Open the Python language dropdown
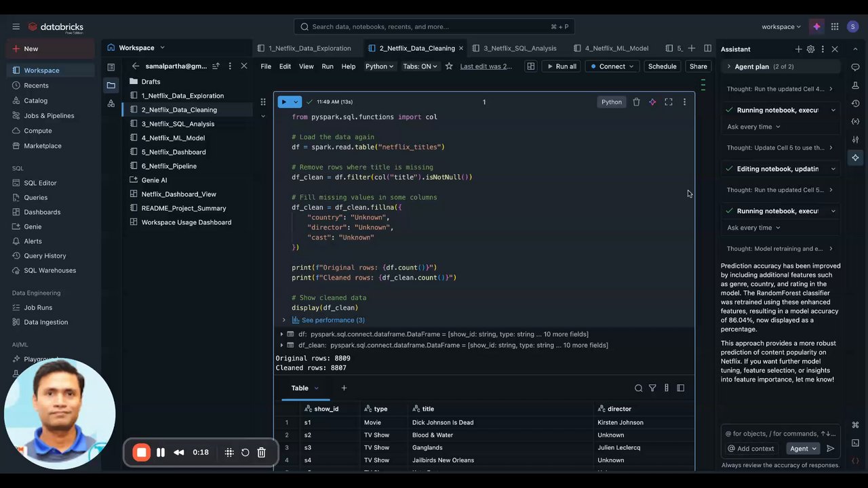Viewport: 868px width, 488px height. (379, 66)
